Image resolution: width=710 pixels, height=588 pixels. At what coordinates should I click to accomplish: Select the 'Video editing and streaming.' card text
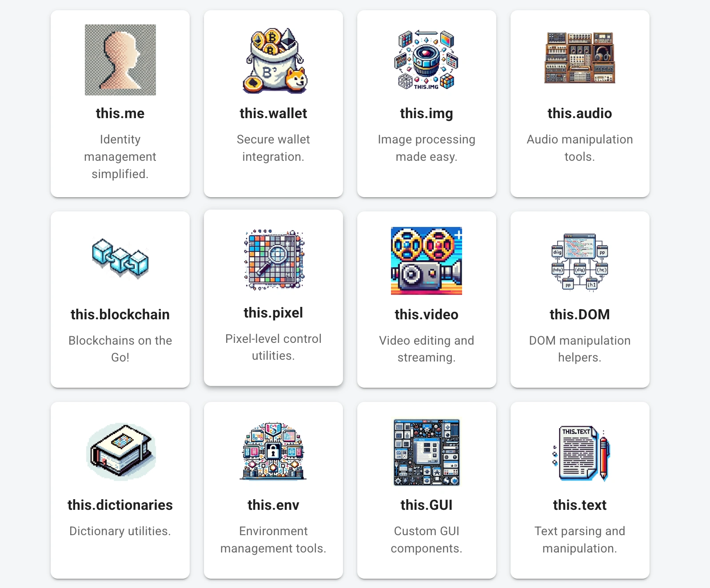point(427,349)
